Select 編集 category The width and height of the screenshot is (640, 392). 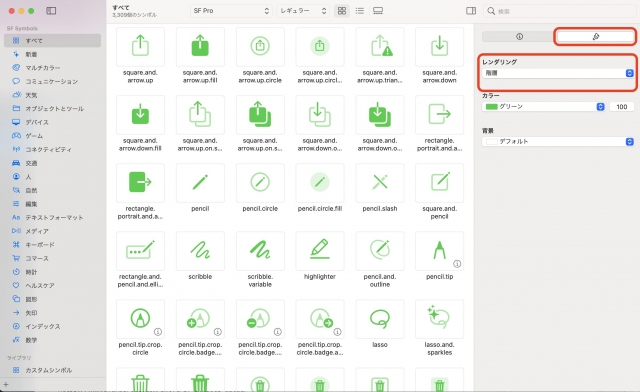[x=53, y=204]
